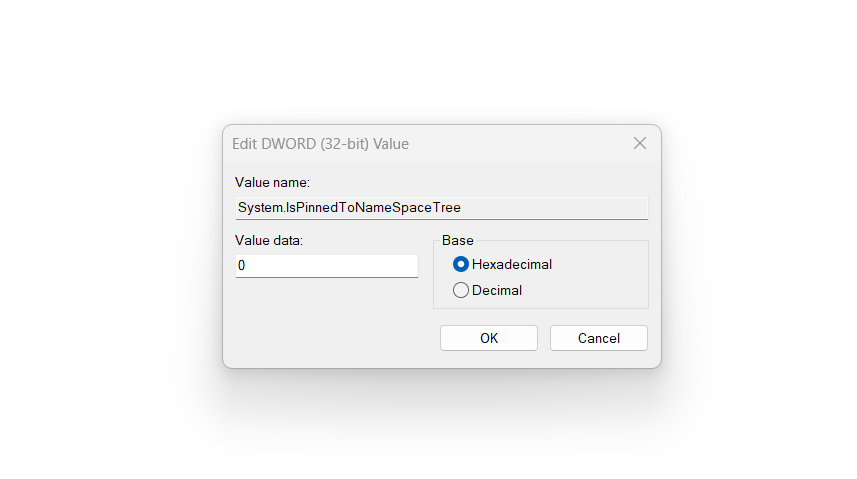Click into the Value data input field
This screenshot has height=479, width=857.
click(326, 266)
